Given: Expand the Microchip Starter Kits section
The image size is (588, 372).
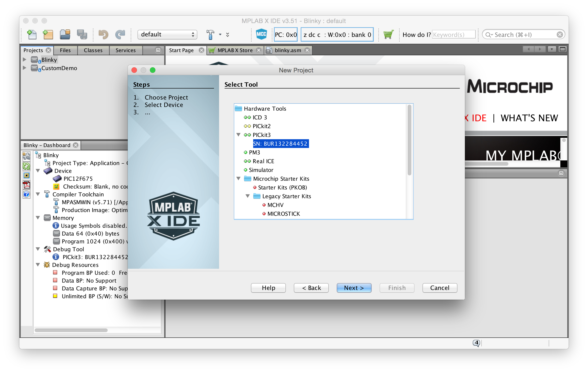Looking at the screenshot, I should click(x=238, y=179).
